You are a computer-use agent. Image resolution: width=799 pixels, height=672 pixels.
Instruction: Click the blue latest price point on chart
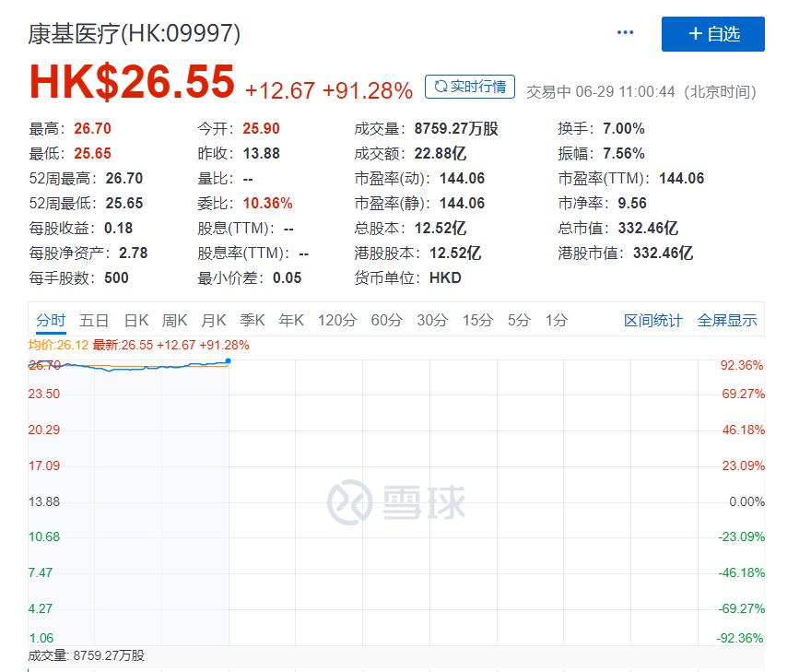coord(228,361)
